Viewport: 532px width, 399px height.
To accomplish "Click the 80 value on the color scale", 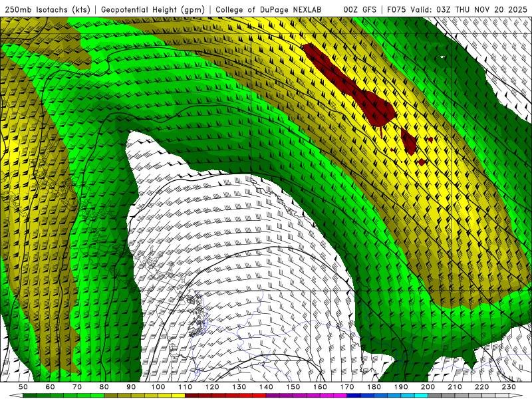I will point(104,387).
